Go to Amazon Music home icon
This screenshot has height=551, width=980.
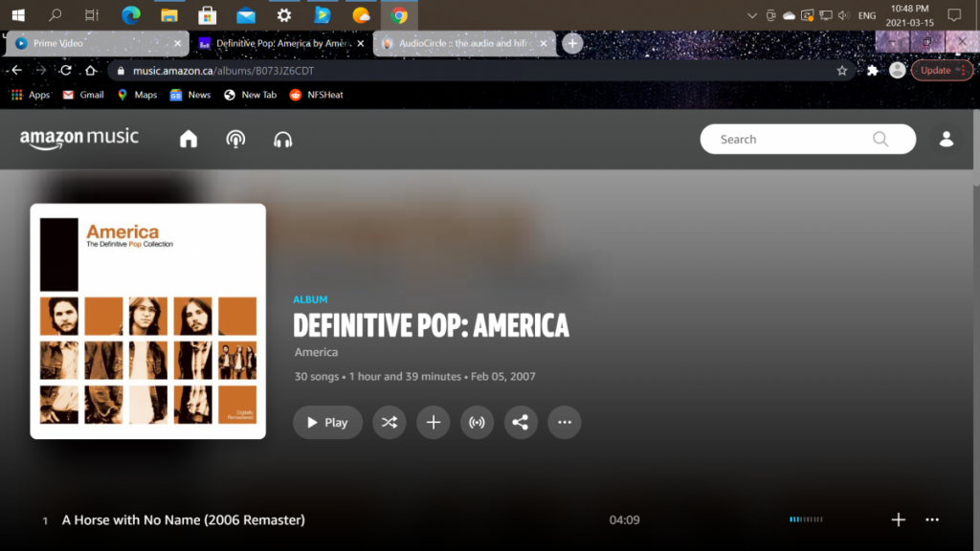pos(189,139)
